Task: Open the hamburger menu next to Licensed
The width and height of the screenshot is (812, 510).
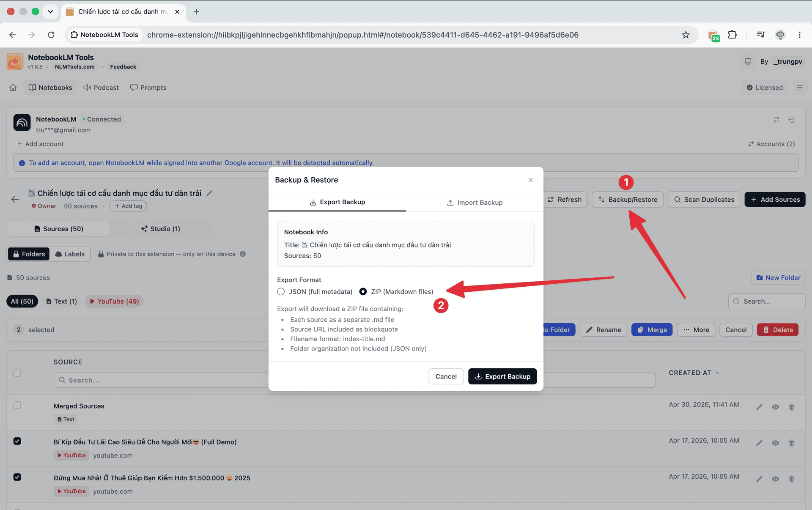Action: tap(799, 88)
